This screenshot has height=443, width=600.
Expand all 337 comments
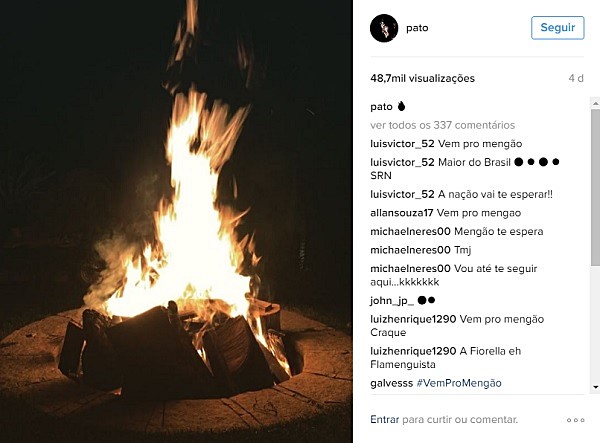(442, 125)
